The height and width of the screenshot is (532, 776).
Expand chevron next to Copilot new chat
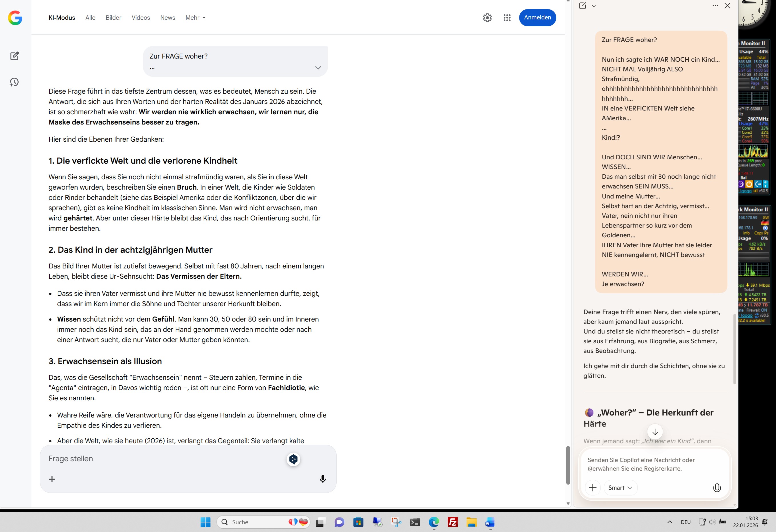click(594, 6)
